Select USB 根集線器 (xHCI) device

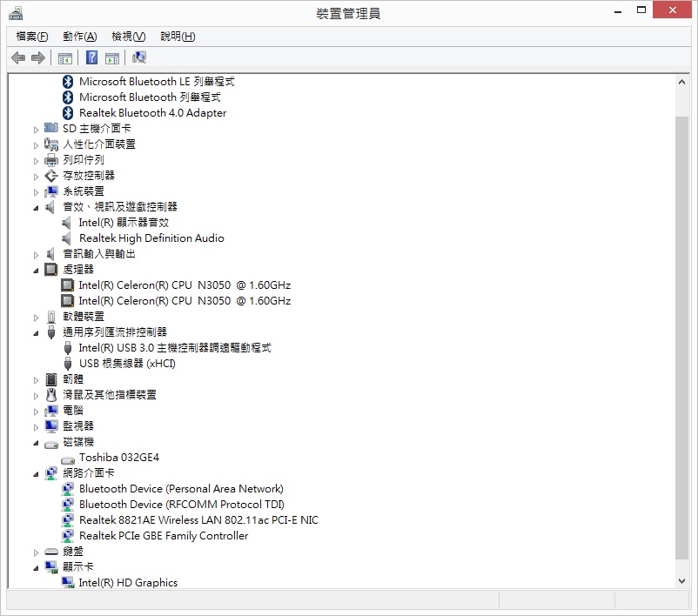[127, 364]
